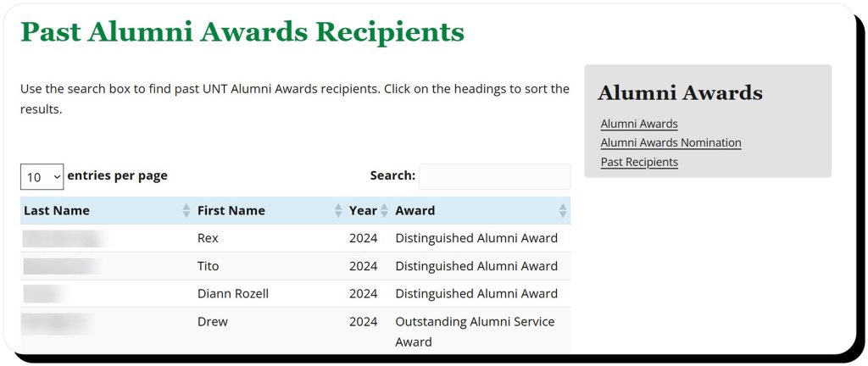
Task: Select the row for Diann Rozell
Action: pos(233,294)
